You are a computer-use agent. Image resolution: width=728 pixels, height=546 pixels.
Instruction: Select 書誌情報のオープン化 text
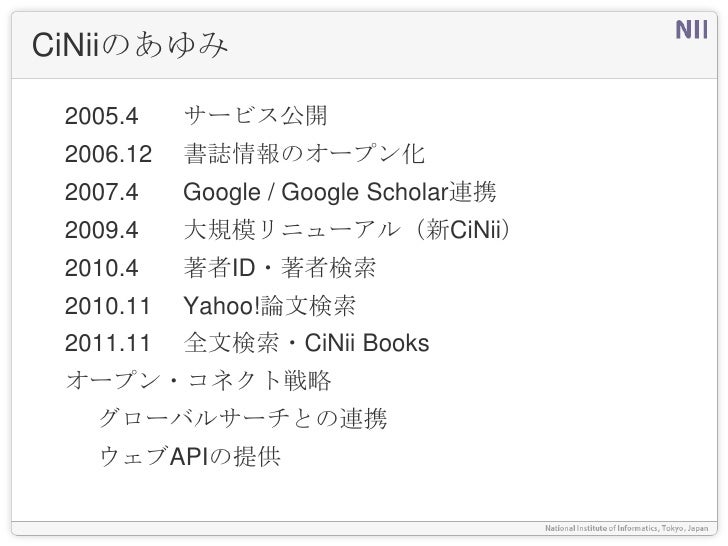pos(304,154)
